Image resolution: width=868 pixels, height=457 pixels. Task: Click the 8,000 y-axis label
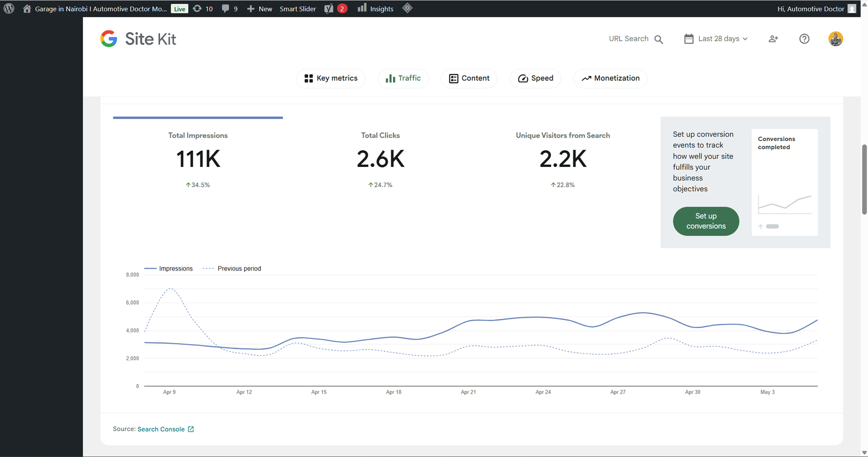pos(132,275)
